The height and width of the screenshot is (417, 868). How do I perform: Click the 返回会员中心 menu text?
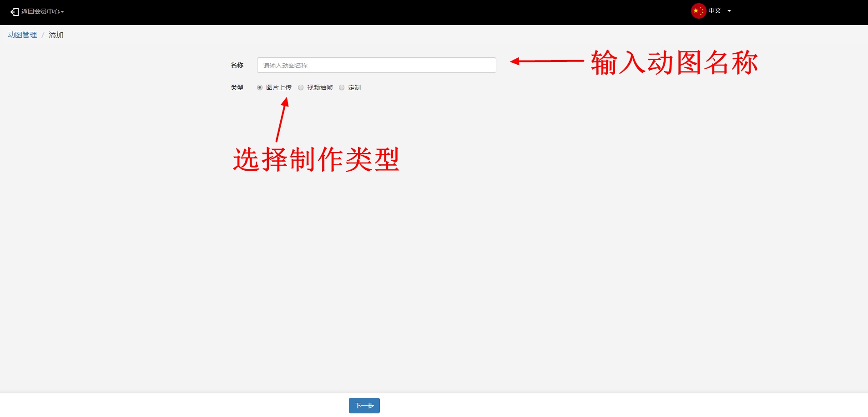(x=40, y=12)
